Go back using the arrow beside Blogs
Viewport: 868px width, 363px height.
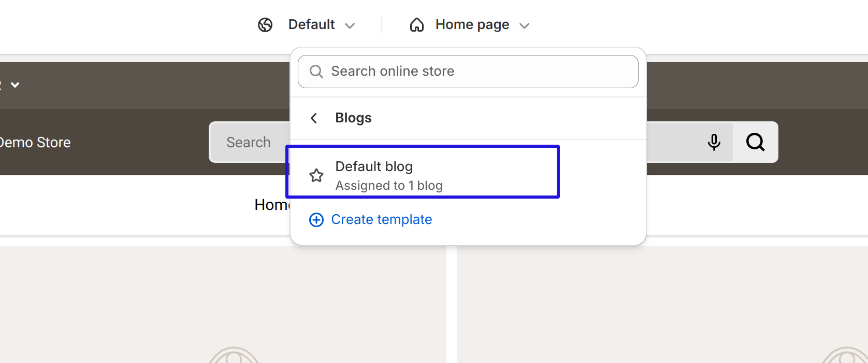coord(314,118)
